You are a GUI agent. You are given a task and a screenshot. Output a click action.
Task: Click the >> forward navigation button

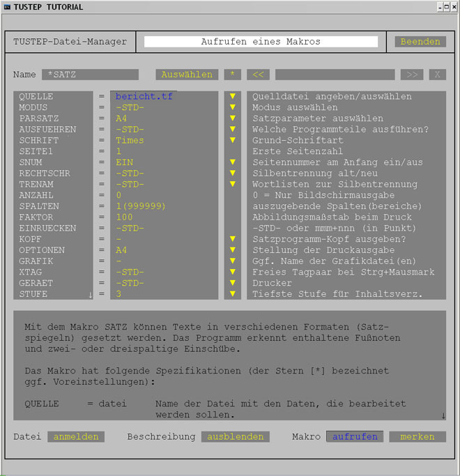click(411, 75)
